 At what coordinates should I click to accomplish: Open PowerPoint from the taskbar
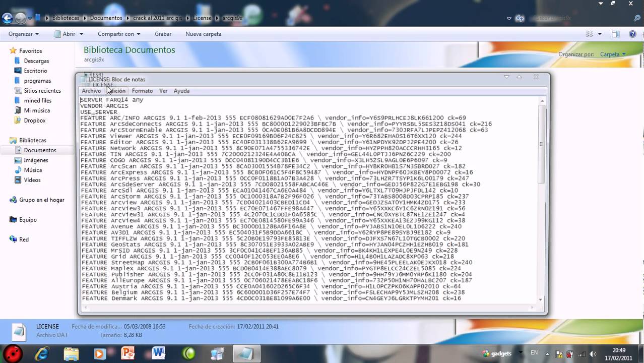click(128, 353)
